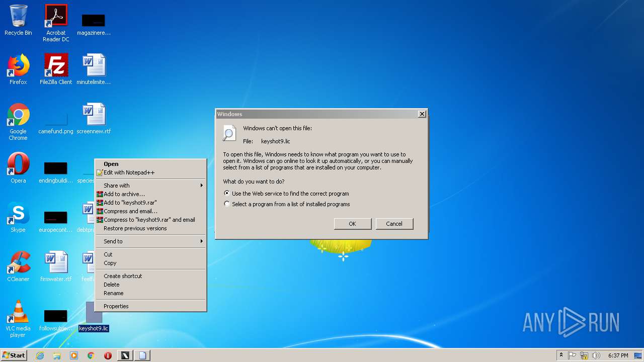Screen dimensions: 644x362
Task: Open VLC media player shortcut
Action: point(18,319)
